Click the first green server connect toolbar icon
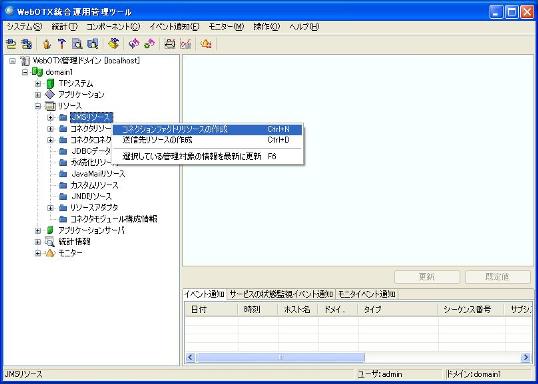Screen dimensions: 538x384 click(x=11, y=44)
